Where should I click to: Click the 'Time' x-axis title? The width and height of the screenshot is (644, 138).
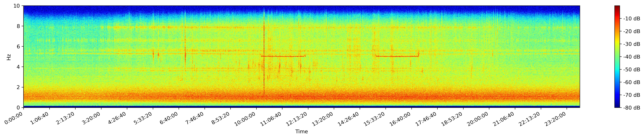coord(301,132)
